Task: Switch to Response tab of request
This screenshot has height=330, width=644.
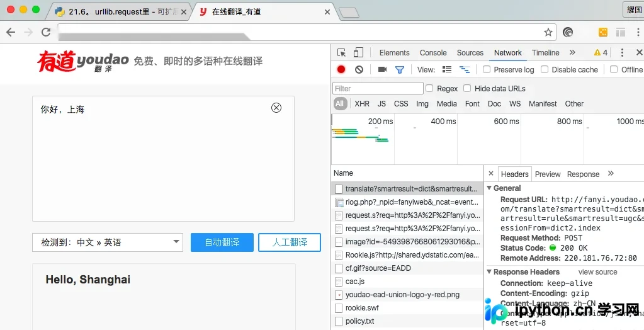Action: pyautogui.click(x=583, y=174)
